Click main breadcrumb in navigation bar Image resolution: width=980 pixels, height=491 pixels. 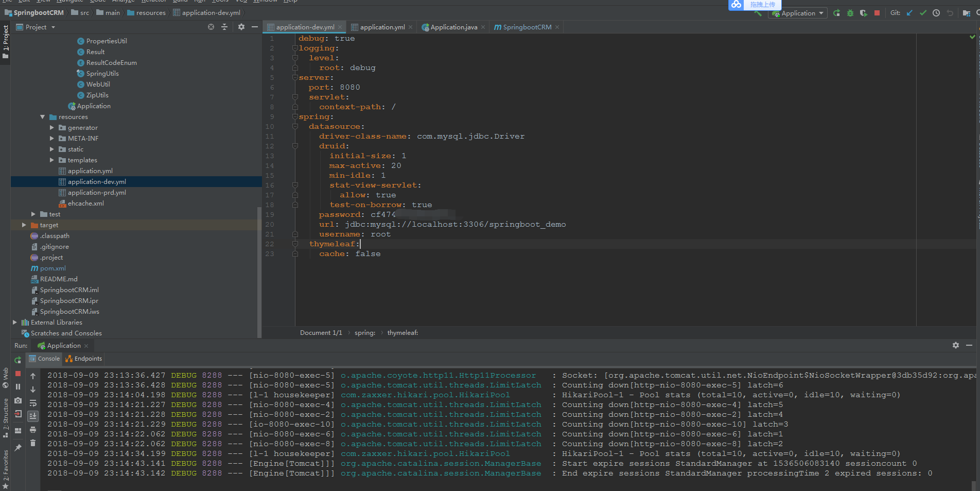[x=108, y=13]
